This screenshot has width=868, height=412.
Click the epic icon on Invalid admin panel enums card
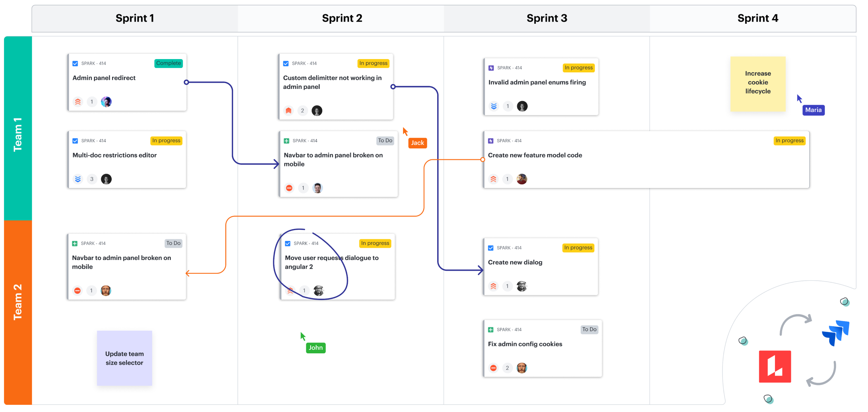coord(491,68)
